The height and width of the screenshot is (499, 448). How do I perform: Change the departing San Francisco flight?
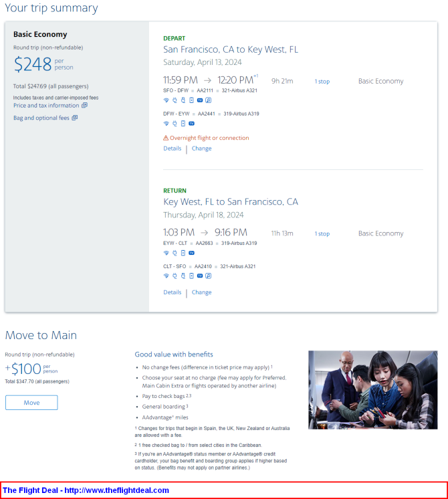[x=201, y=148]
